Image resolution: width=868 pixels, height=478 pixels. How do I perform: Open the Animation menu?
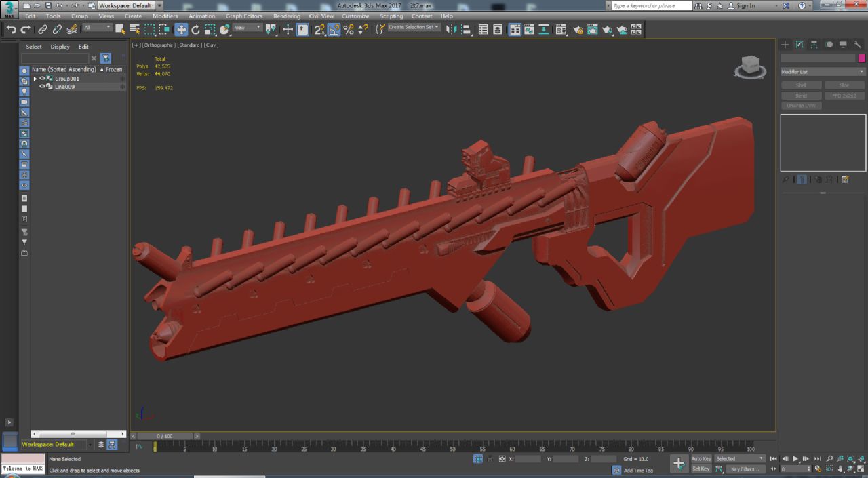click(201, 16)
